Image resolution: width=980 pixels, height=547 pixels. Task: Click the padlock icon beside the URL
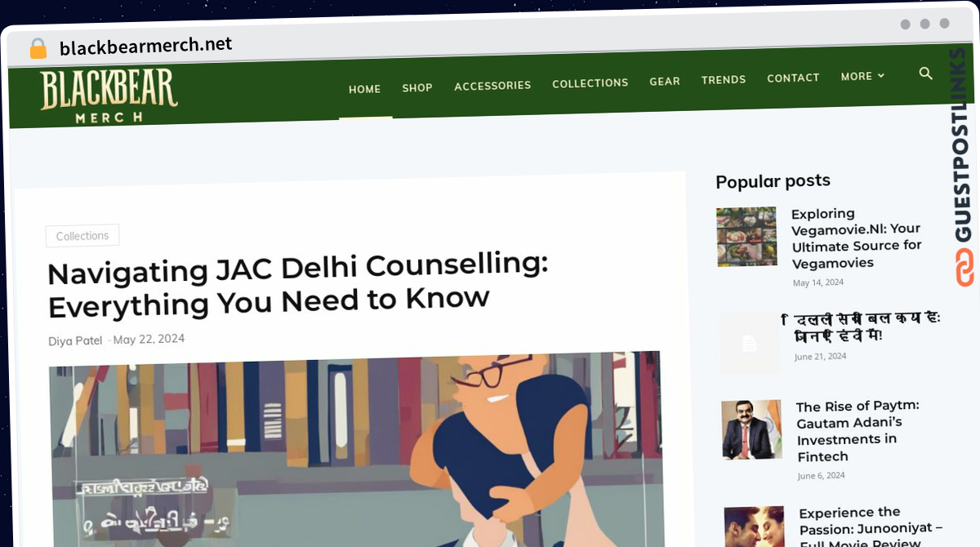pos(38,49)
